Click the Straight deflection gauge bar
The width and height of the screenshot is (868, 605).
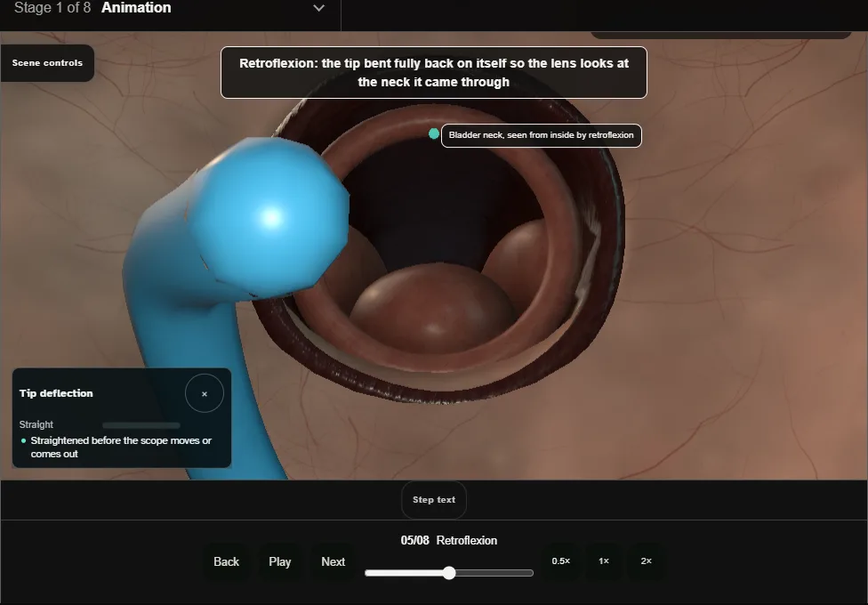[141, 425]
